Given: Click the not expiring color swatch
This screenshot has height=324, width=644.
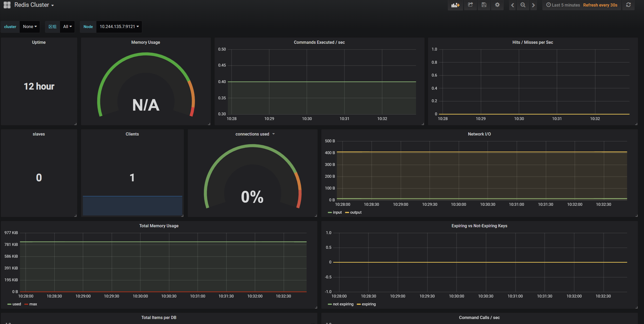Looking at the screenshot, I should [330, 304].
